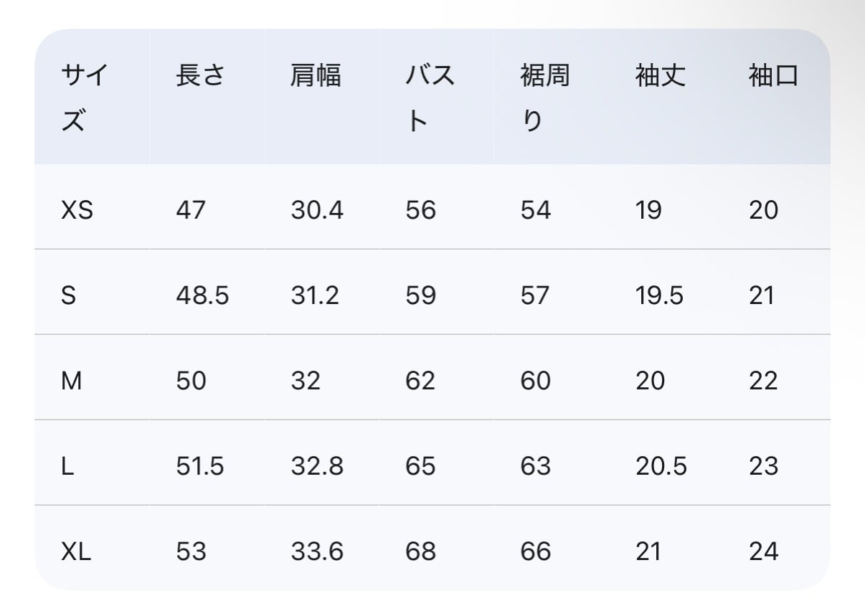
Task: Click the L size row label
Action: point(68,466)
